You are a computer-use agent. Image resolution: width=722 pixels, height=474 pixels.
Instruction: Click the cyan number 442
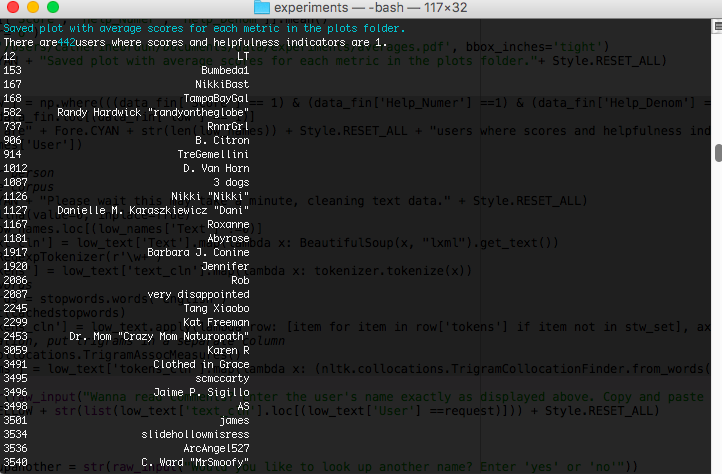tap(66, 42)
